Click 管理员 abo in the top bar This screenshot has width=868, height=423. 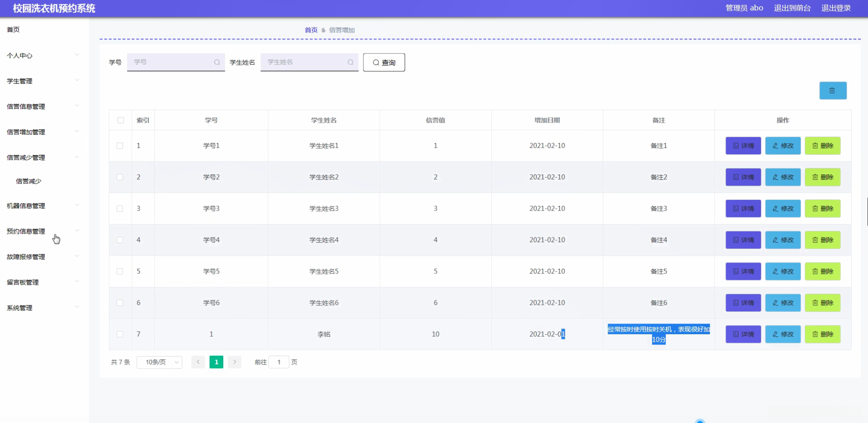(x=744, y=8)
